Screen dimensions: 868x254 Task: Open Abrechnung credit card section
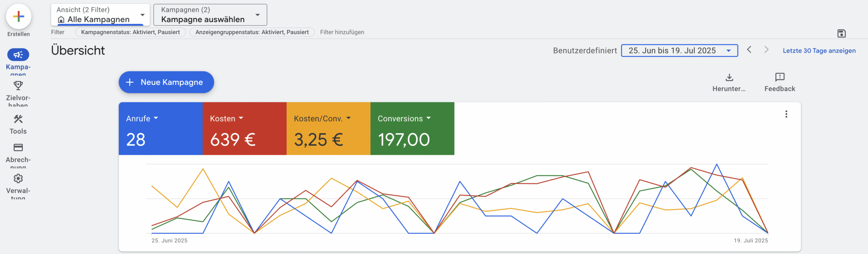pos(18,148)
